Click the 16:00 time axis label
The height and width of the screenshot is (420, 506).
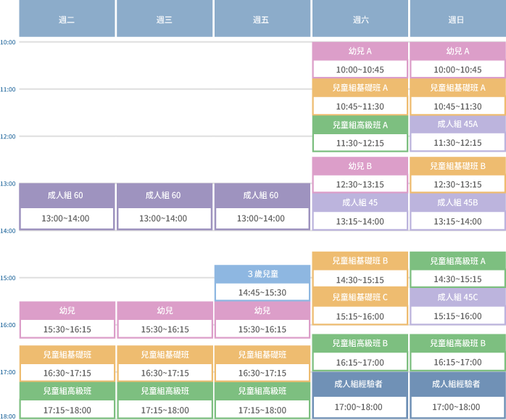tap(9, 325)
